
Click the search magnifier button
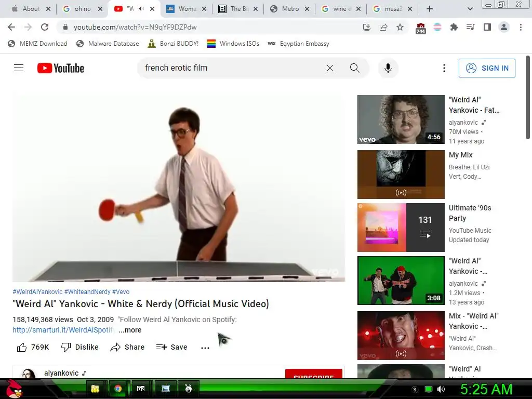[354, 68]
